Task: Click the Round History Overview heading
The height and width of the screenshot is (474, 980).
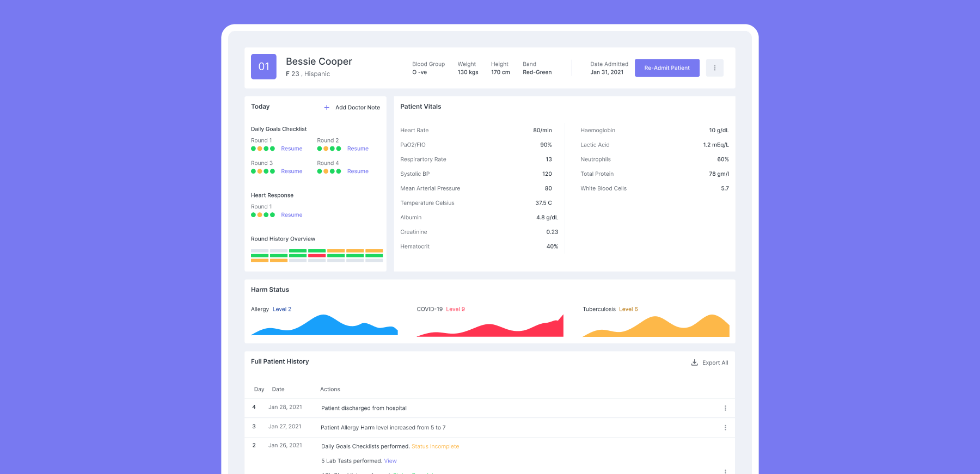Action: pos(283,239)
